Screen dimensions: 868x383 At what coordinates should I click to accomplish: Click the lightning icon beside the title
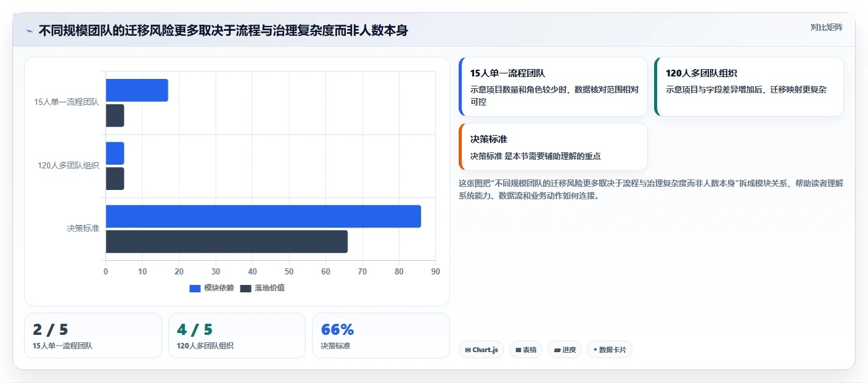[x=30, y=31]
